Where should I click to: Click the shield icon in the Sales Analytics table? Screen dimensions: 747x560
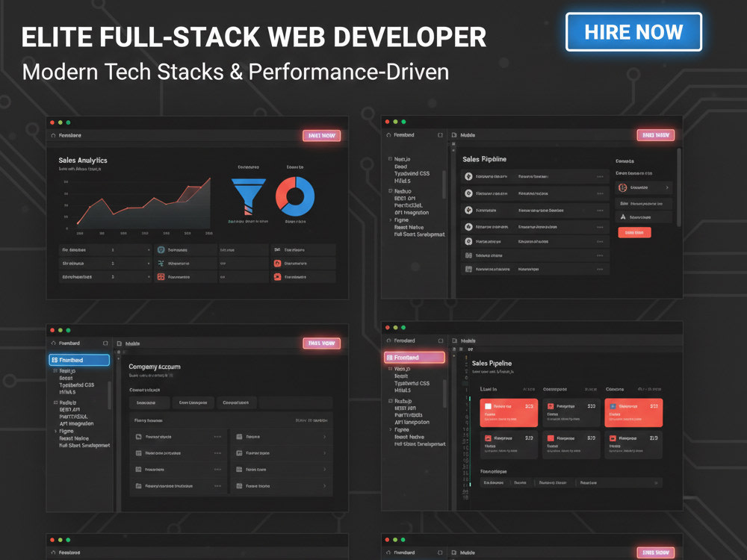(x=161, y=250)
